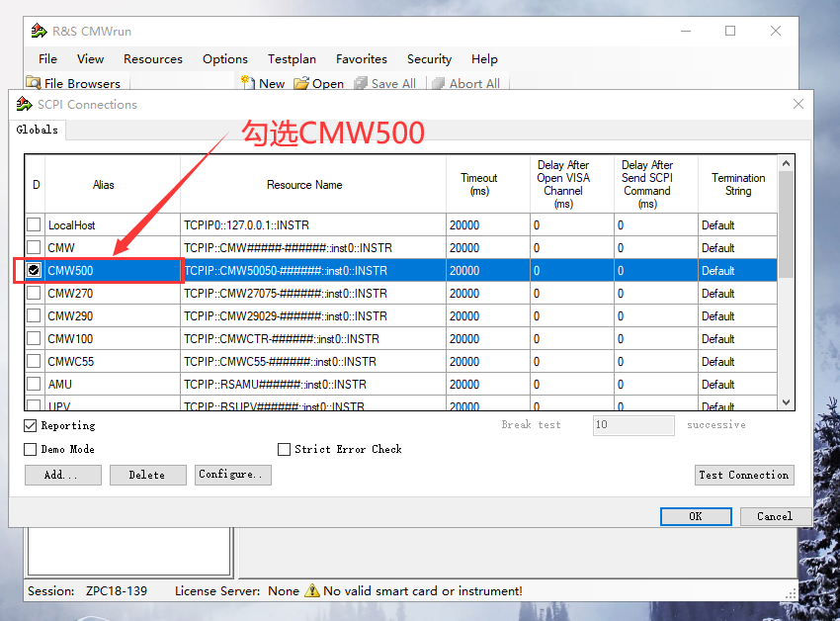This screenshot has height=621, width=840.
Task: Click the Open folder icon in toolbar
Action: [x=301, y=83]
